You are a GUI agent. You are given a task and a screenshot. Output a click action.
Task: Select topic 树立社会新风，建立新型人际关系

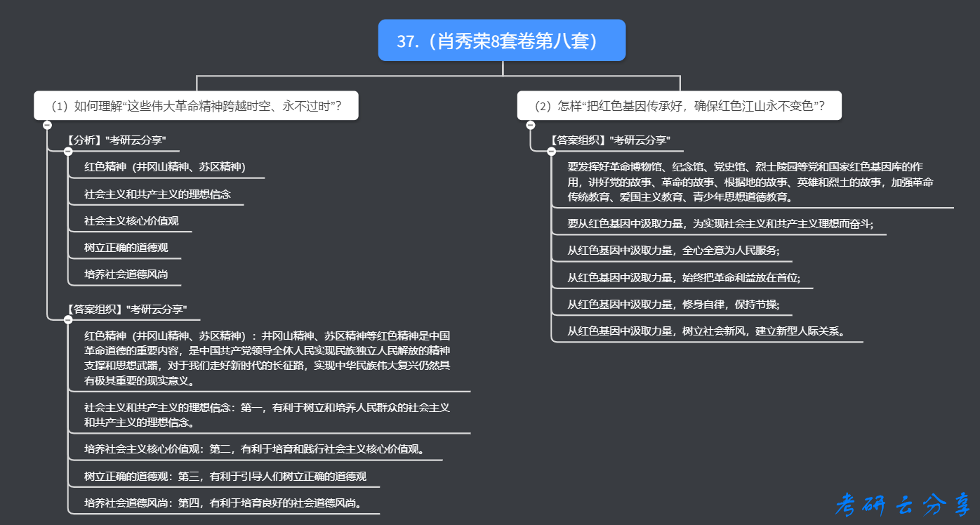point(708,331)
